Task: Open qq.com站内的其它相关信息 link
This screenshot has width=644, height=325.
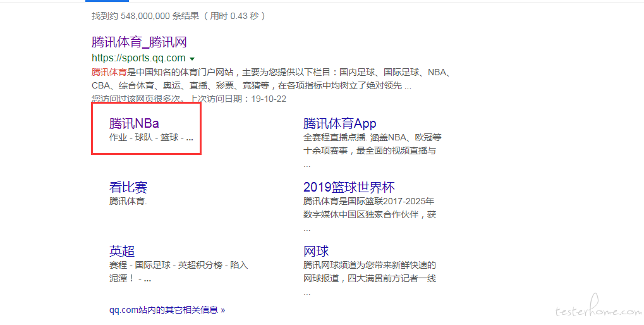Action: [167, 310]
